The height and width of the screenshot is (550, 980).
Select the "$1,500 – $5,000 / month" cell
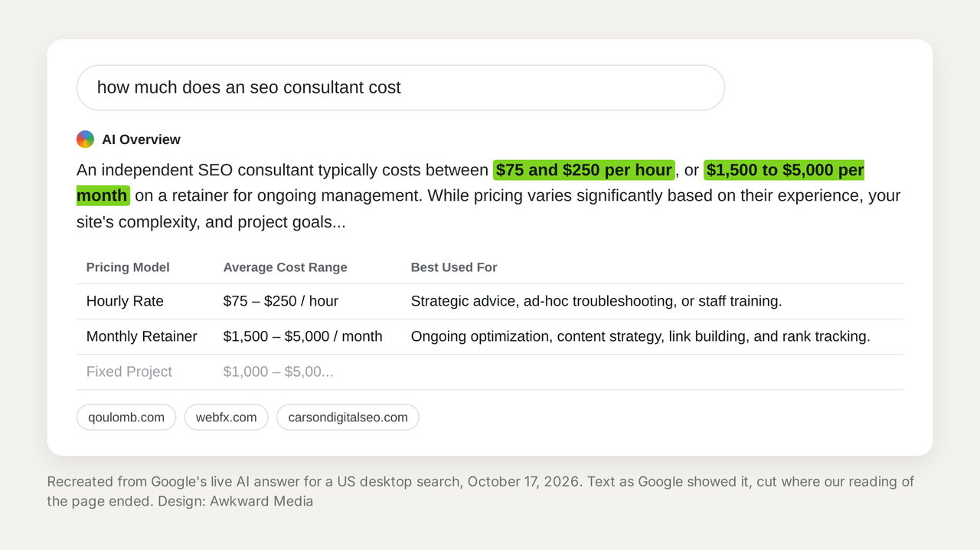(303, 336)
